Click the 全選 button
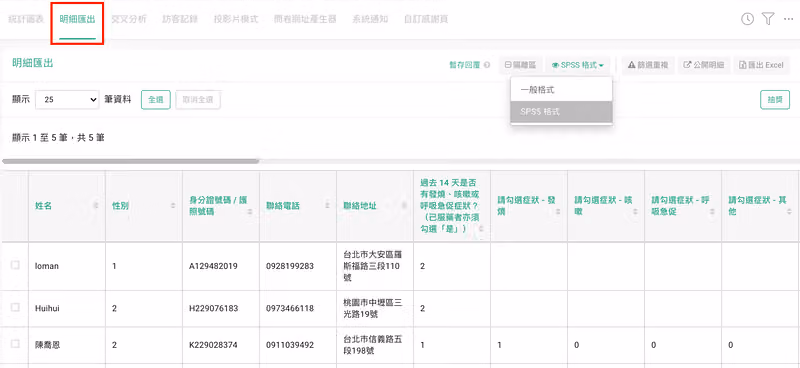The width and height of the screenshot is (800, 368). point(156,100)
